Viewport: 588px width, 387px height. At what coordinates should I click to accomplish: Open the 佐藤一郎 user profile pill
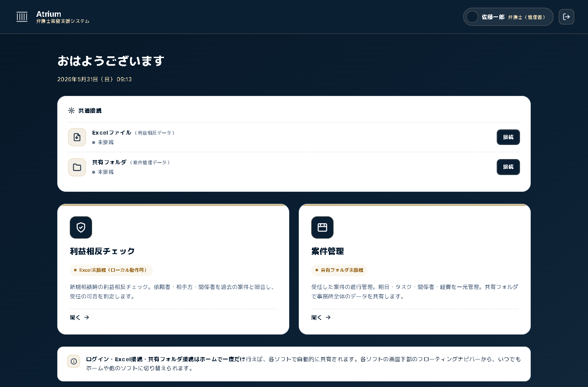coord(508,17)
